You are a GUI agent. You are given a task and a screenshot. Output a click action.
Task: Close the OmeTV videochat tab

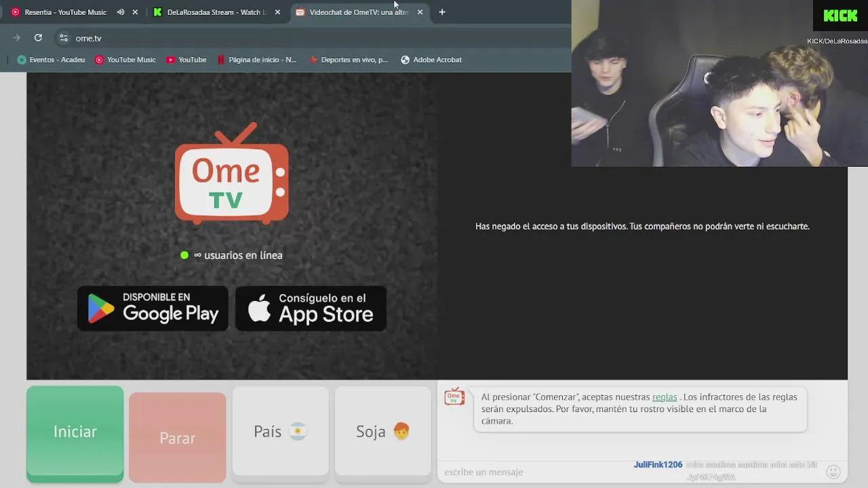tap(420, 12)
